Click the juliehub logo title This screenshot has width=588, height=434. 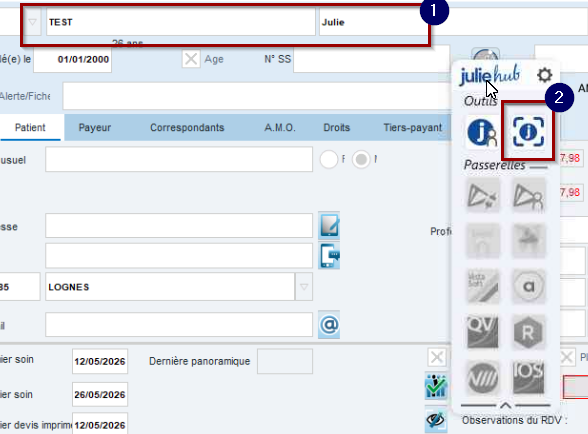(490, 75)
